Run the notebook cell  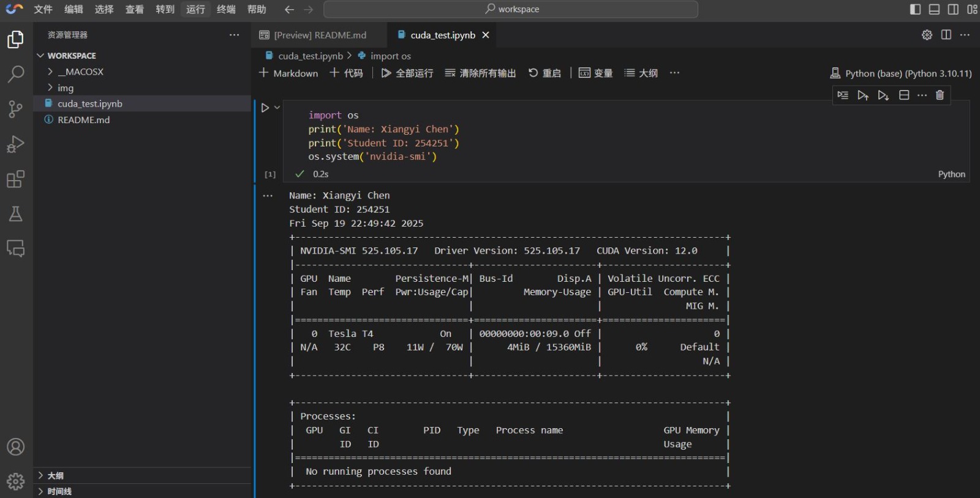(265, 108)
